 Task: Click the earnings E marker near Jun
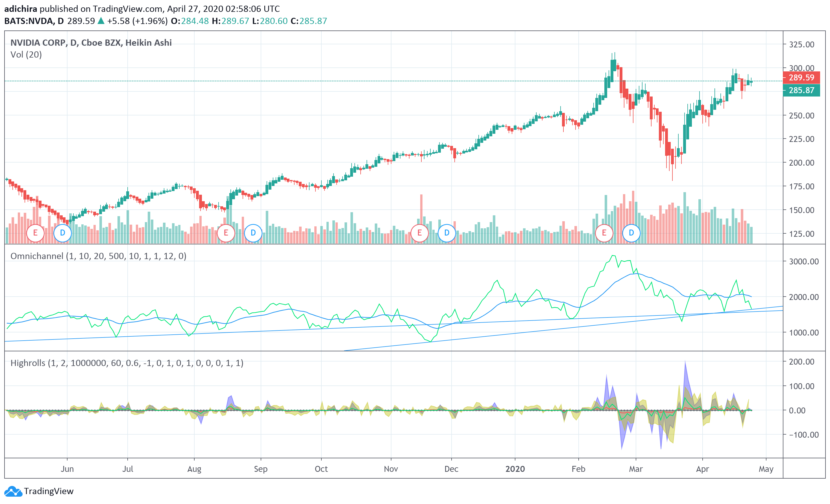tap(35, 233)
